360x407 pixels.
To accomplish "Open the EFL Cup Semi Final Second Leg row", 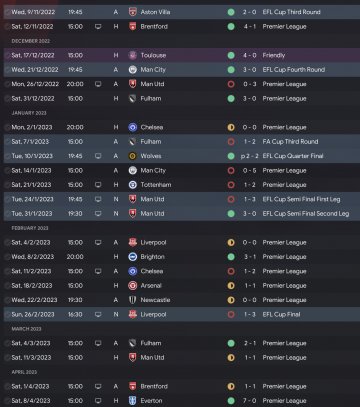I will (x=182, y=214).
